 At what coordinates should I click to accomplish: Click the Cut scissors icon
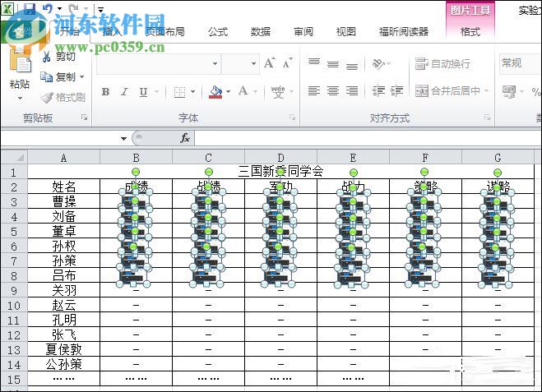47,57
